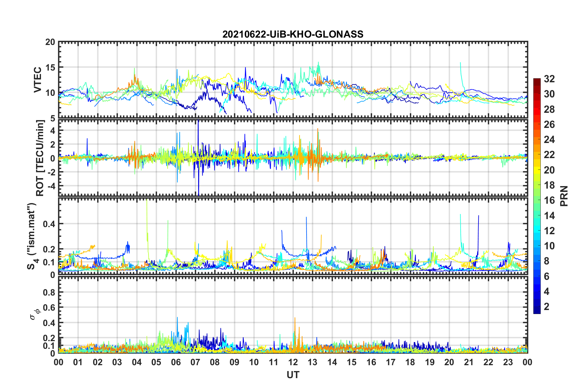
Task: Select colorbar tick label 12
Action: (x=549, y=231)
